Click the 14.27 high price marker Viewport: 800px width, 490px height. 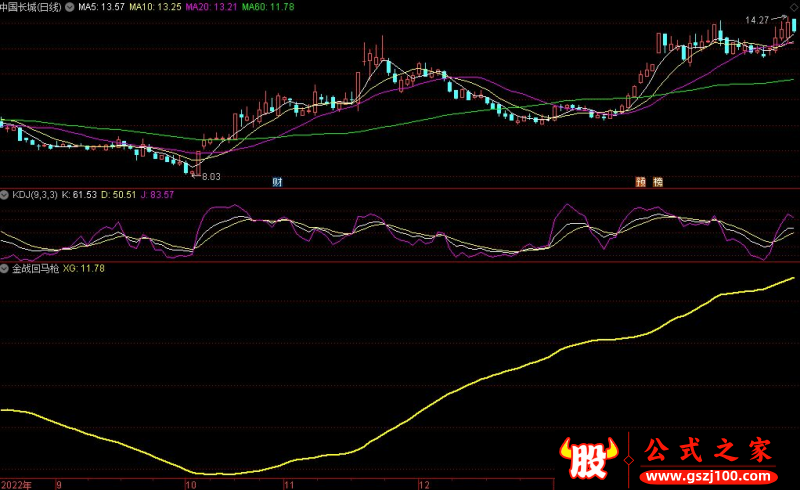click(757, 20)
